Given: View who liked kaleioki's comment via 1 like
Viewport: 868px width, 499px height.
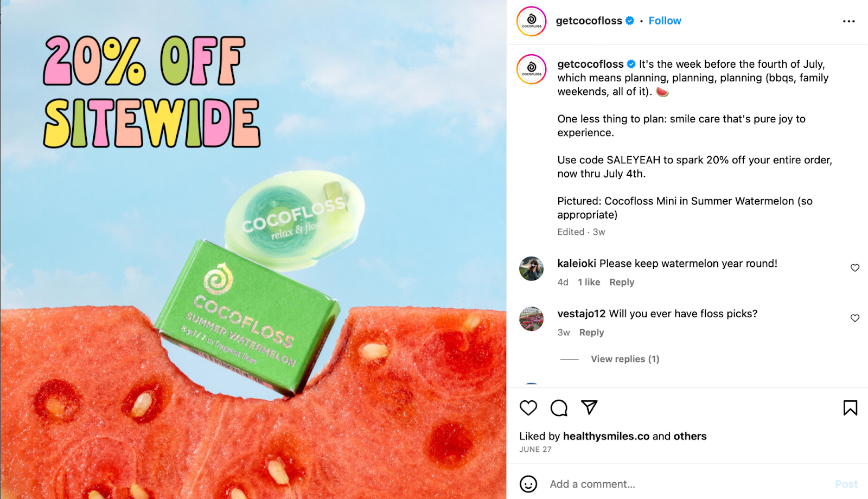Looking at the screenshot, I should [589, 282].
